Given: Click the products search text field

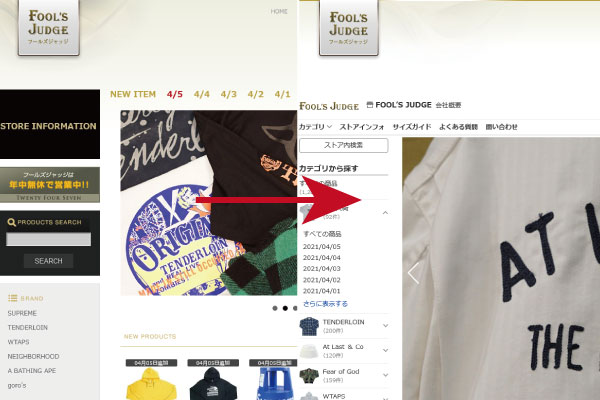Looking at the screenshot, I should click(x=48, y=239).
